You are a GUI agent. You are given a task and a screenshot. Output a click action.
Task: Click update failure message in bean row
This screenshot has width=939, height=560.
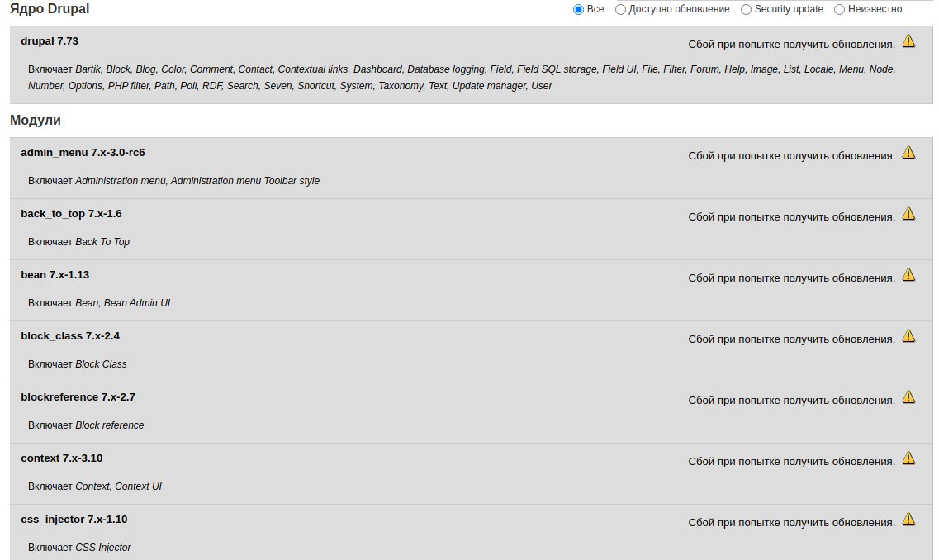[792, 278]
